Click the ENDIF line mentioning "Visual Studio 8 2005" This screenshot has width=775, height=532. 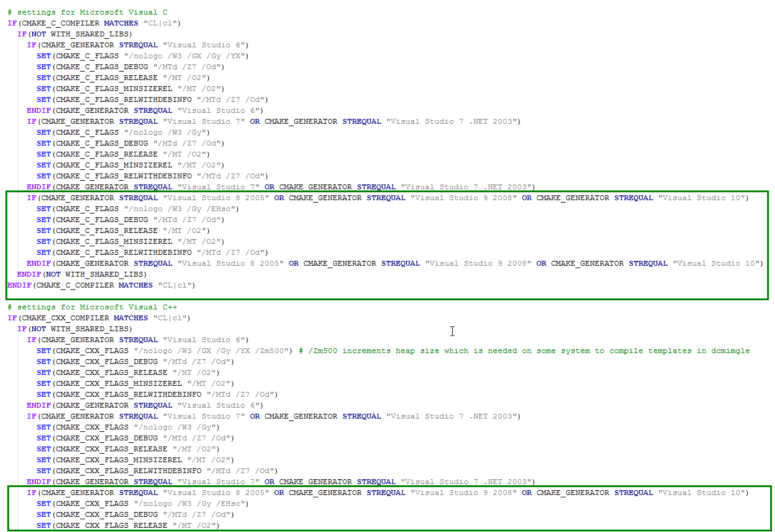394,263
